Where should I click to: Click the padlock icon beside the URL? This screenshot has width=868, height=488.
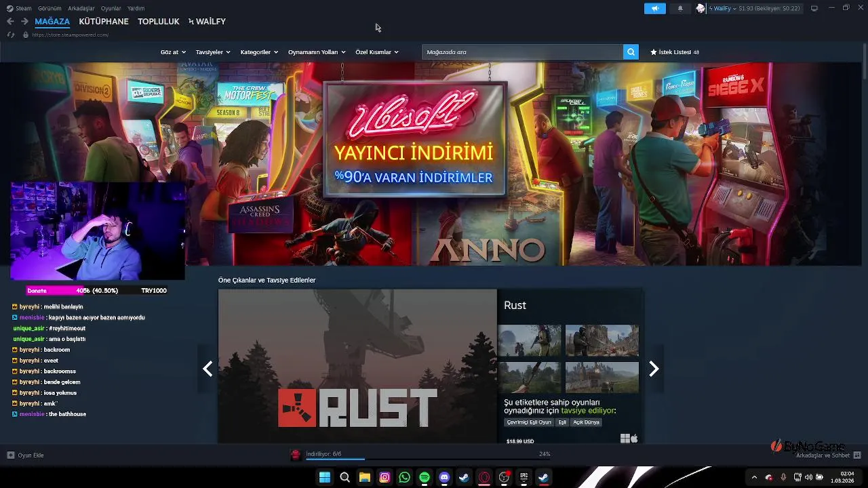(26, 35)
